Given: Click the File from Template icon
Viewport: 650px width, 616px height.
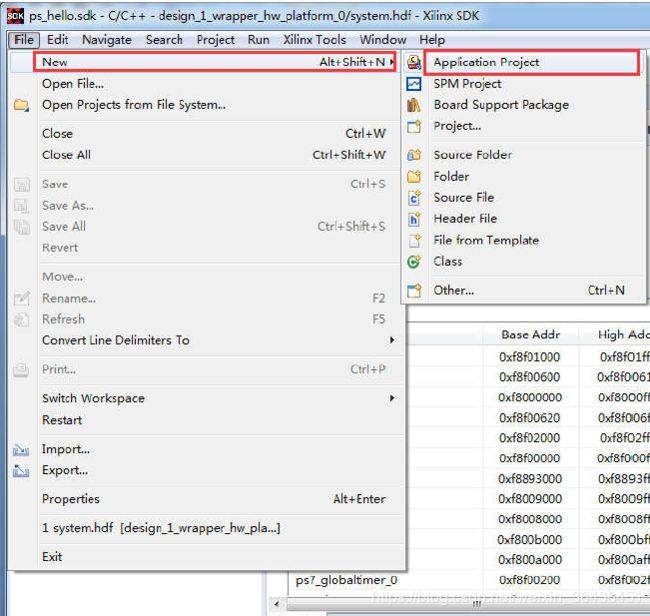Looking at the screenshot, I should [414, 240].
